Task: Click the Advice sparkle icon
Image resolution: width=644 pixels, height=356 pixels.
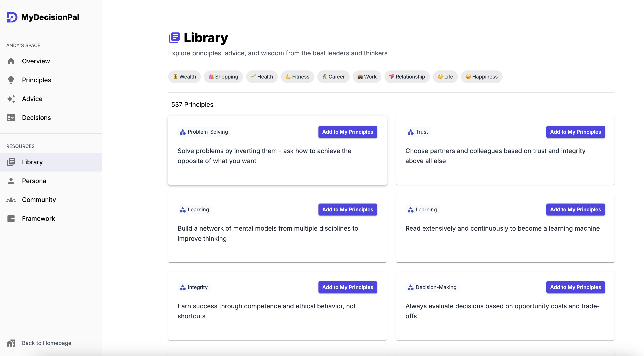Action: point(11,99)
